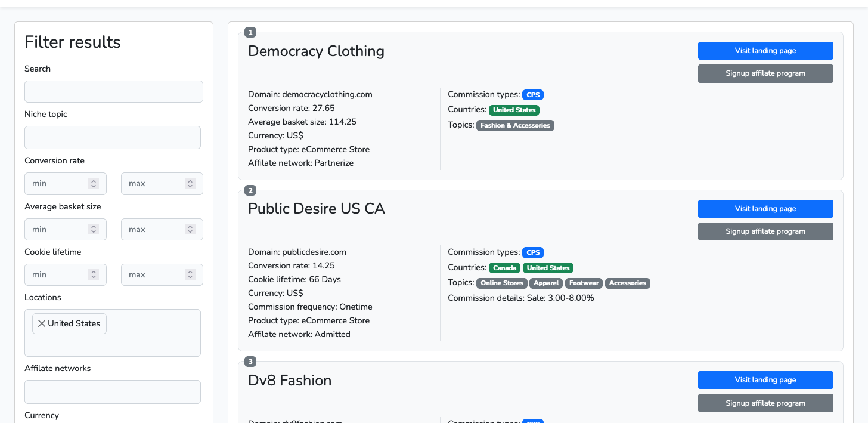Screen dimensions: 868x423
Task: Click Domain: democracyclothing.com text
Action: (x=310, y=94)
